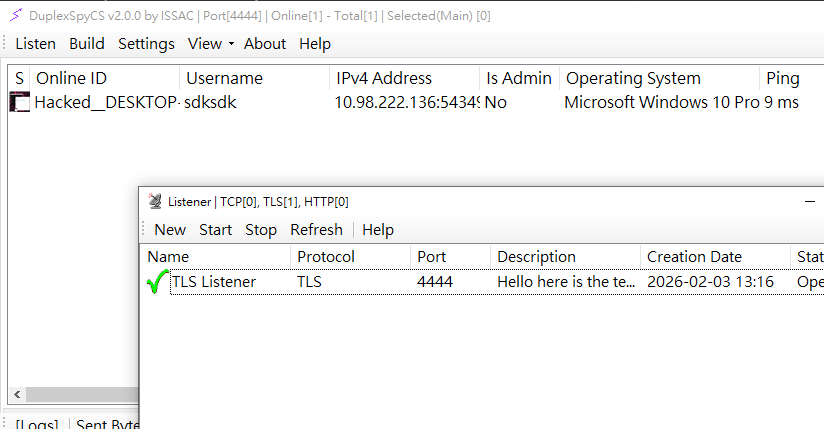Open the About menu in main window

[x=265, y=44]
